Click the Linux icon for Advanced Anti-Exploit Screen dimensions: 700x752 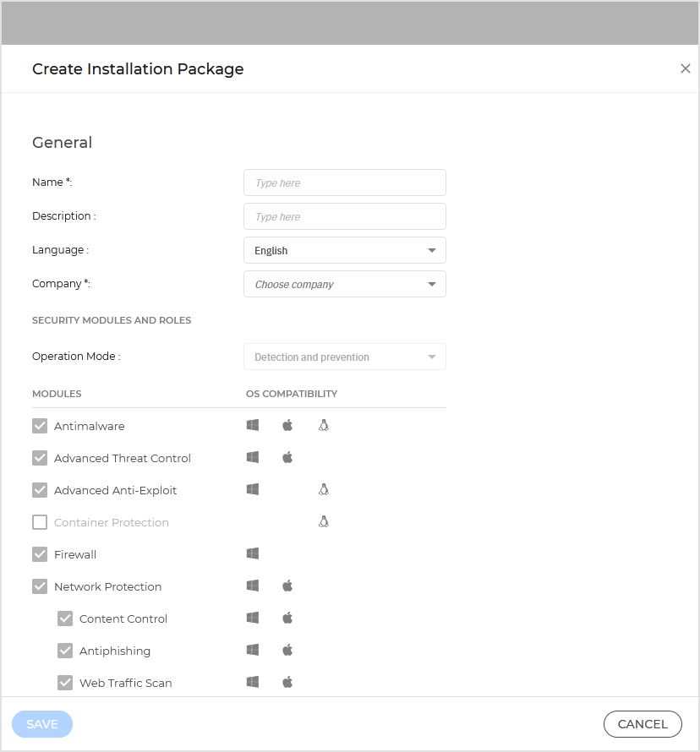click(323, 489)
